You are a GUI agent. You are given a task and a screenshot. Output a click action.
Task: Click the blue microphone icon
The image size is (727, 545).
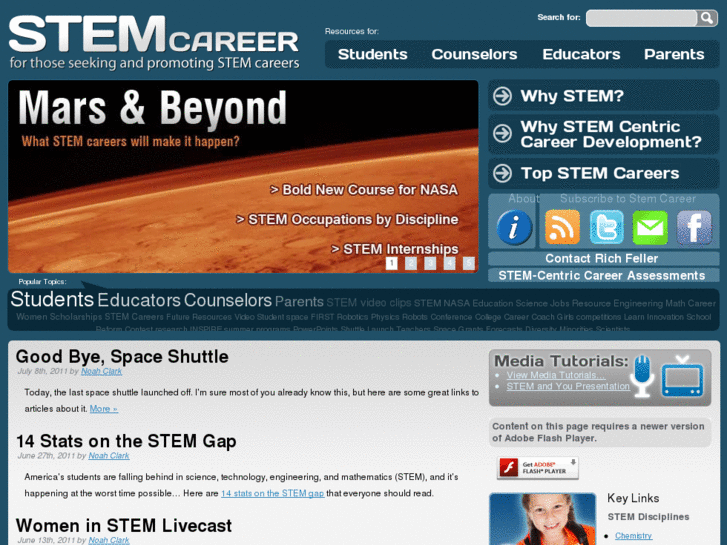click(643, 376)
